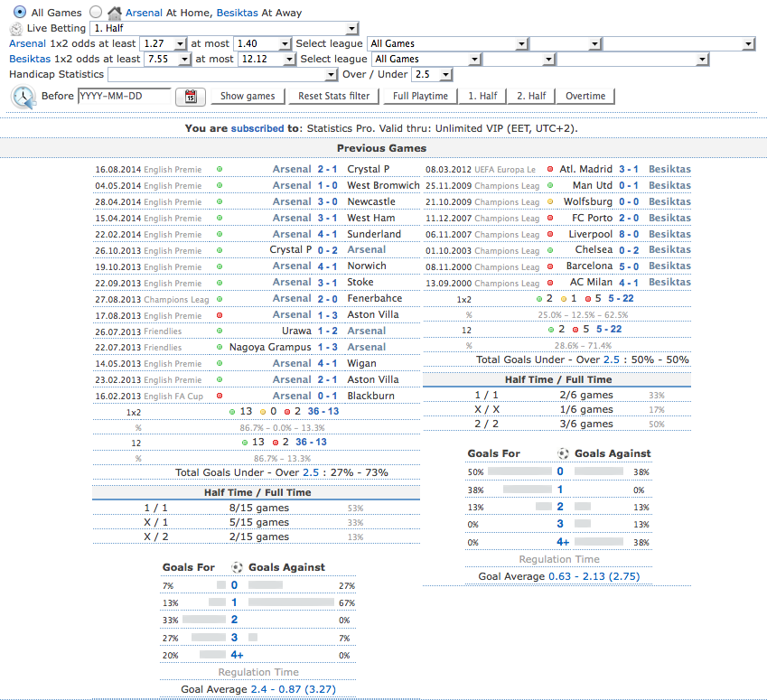The image size is (767, 700).
Task: Open Besiktas odds at least 7.55 dropdown
Action: (x=167, y=59)
